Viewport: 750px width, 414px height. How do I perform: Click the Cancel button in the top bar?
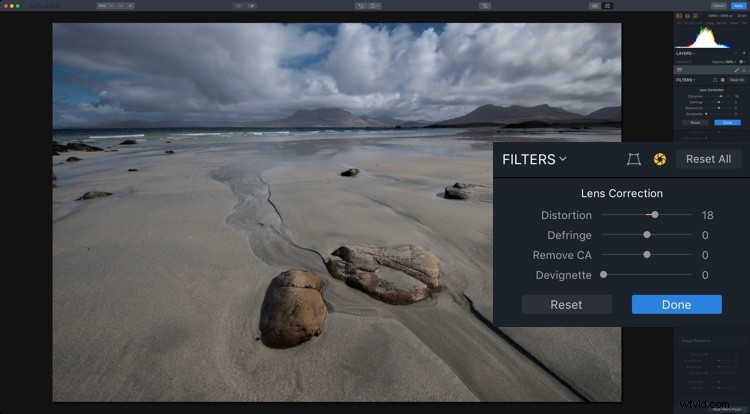(x=718, y=6)
